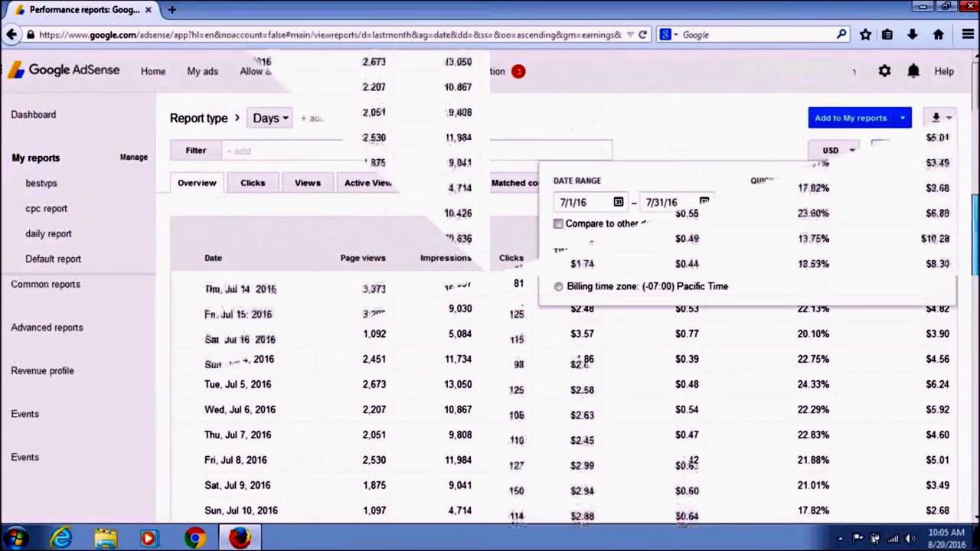Click the red notification badge showing 3
Screen dimensions: 980x551
coord(518,71)
